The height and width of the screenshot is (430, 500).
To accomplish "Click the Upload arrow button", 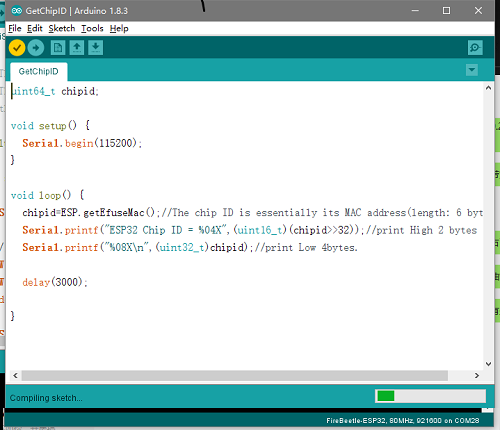I will 36,48.
